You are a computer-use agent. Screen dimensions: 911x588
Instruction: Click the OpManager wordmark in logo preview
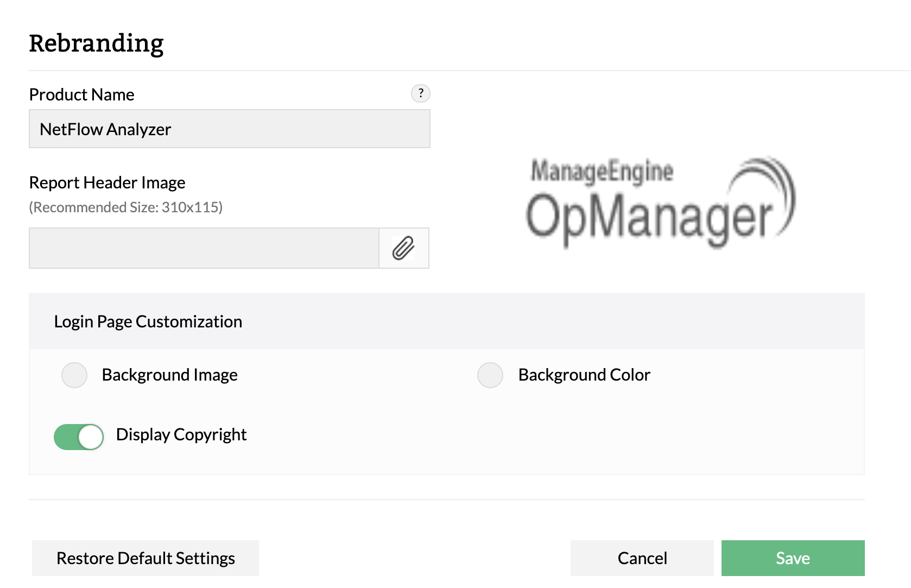tap(649, 218)
